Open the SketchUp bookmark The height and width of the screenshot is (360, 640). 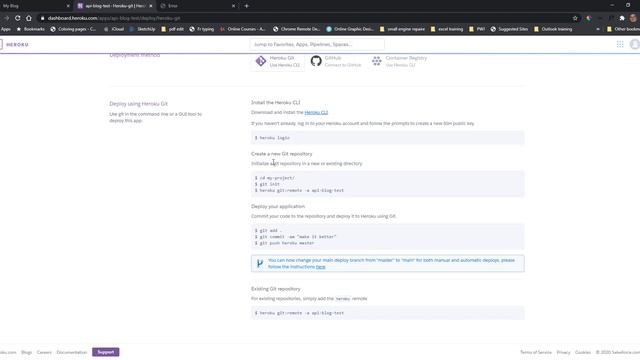(142, 29)
